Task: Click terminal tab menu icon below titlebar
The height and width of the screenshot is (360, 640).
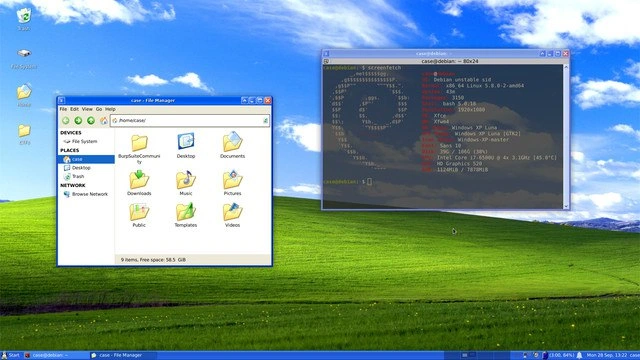Action: pyautogui.click(x=326, y=61)
